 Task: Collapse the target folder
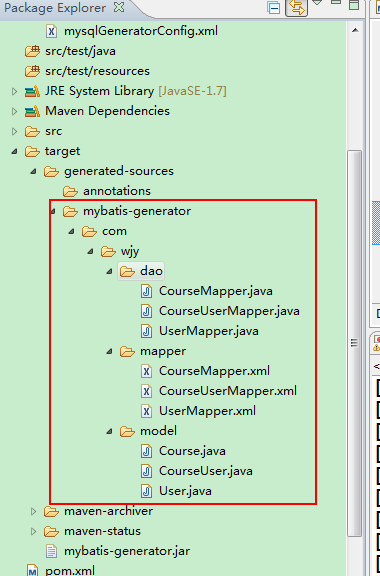click(14, 151)
